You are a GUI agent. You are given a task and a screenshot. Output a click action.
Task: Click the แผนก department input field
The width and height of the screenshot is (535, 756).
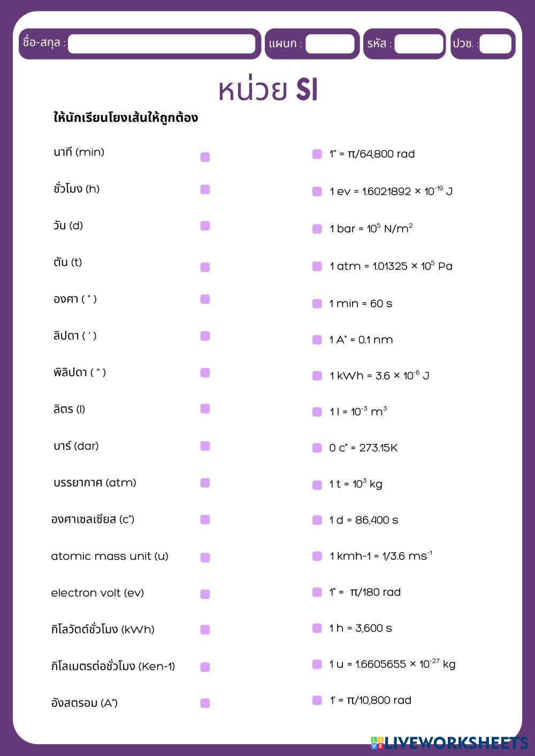[x=330, y=44]
